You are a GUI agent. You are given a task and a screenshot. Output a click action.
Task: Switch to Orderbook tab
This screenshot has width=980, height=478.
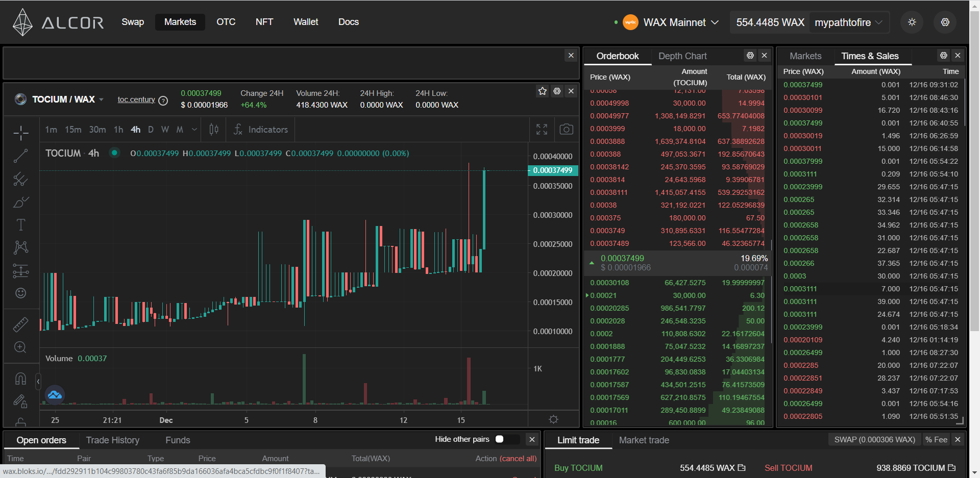pyautogui.click(x=618, y=56)
